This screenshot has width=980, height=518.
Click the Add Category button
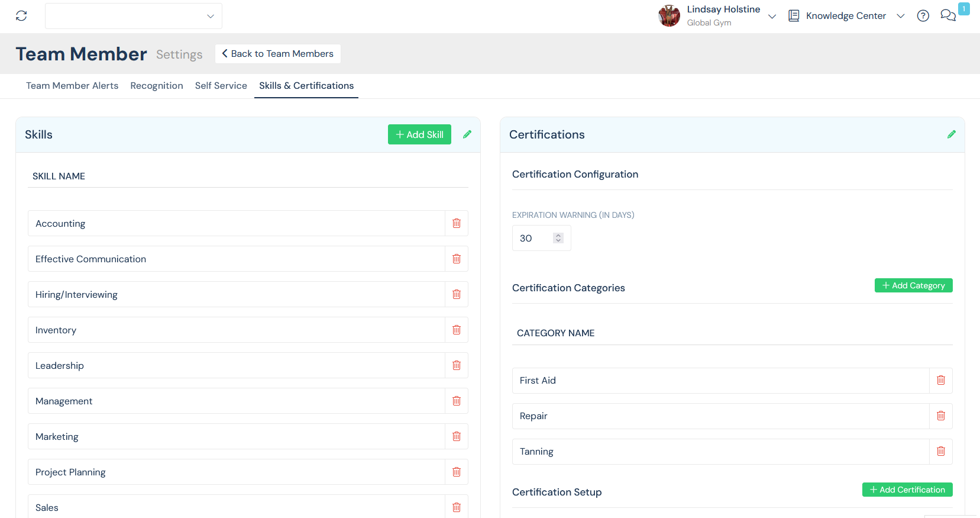913,285
